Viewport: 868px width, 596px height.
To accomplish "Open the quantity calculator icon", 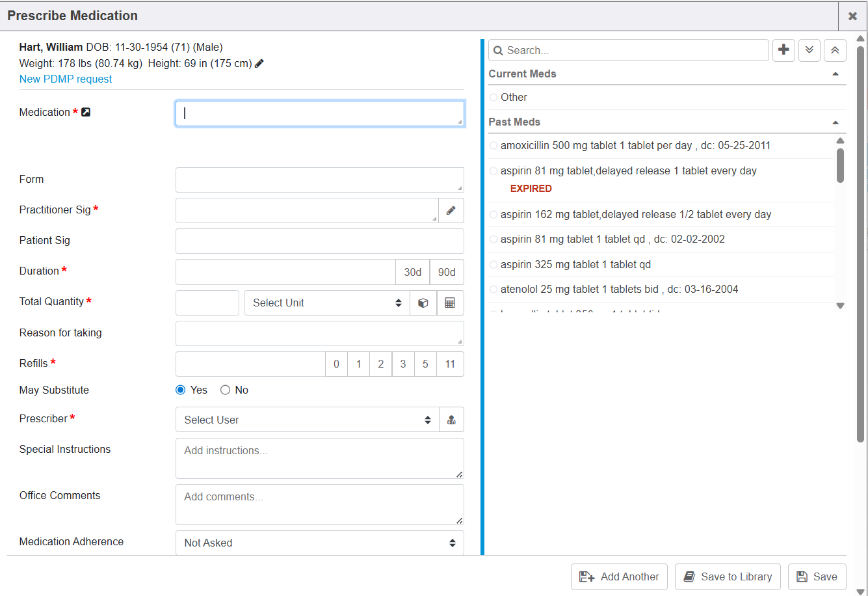I will (x=450, y=303).
